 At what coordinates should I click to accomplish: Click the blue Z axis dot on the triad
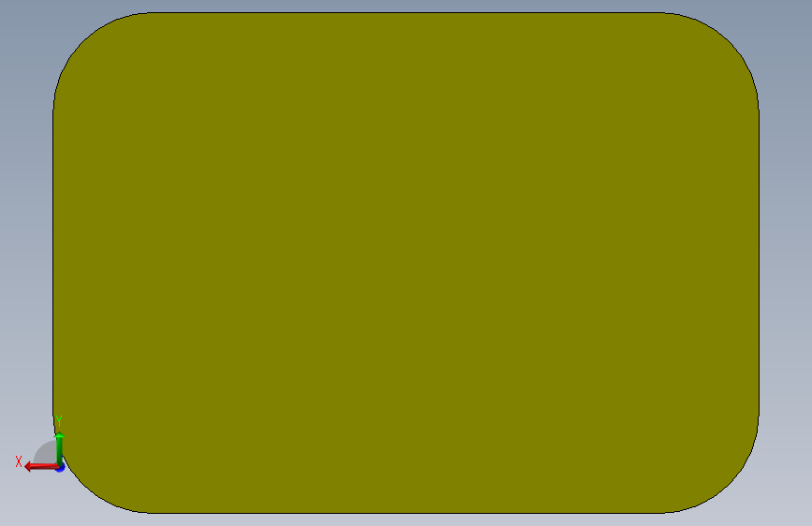(61, 468)
